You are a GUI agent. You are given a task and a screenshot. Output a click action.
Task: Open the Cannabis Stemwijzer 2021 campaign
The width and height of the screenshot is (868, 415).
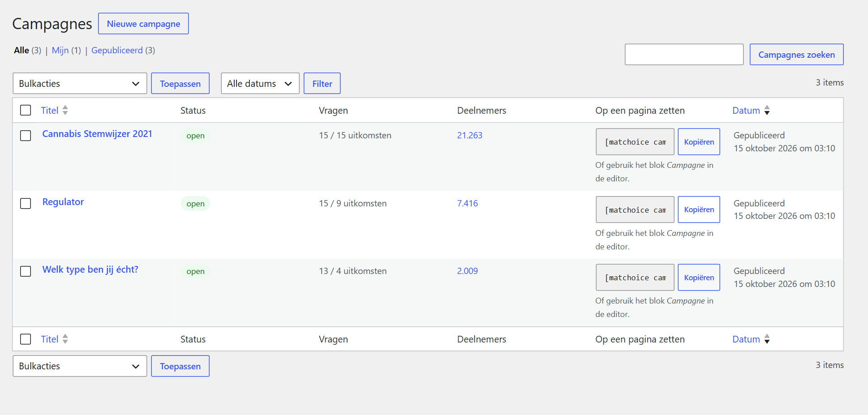point(97,134)
